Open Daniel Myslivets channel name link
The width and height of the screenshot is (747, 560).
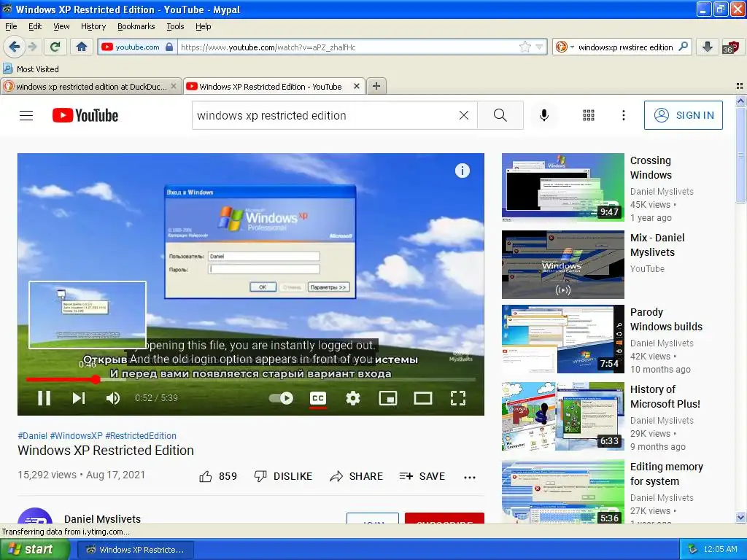coord(102,518)
